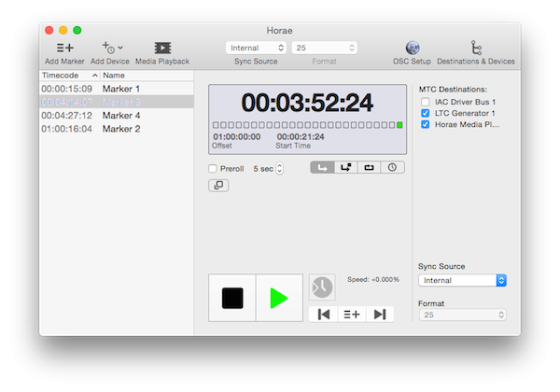The image size is (560, 392).
Task: Click the Add Marker toolbar icon
Action: point(64,48)
